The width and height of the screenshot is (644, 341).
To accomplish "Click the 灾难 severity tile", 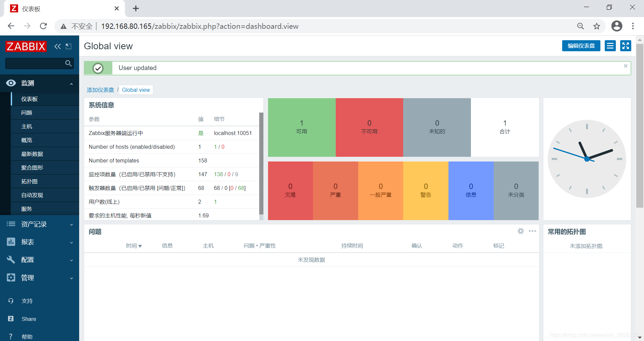I will 290,191.
